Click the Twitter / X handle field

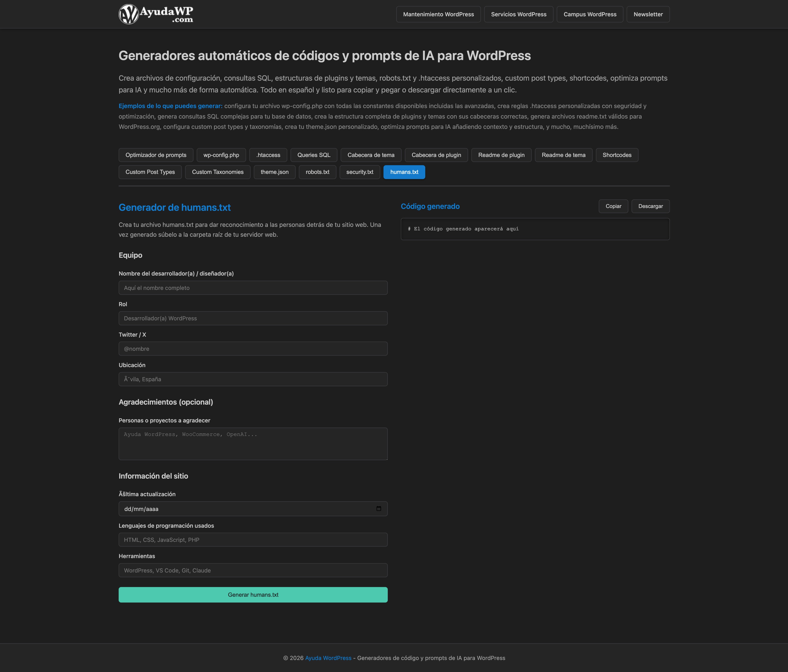click(x=253, y=348)
